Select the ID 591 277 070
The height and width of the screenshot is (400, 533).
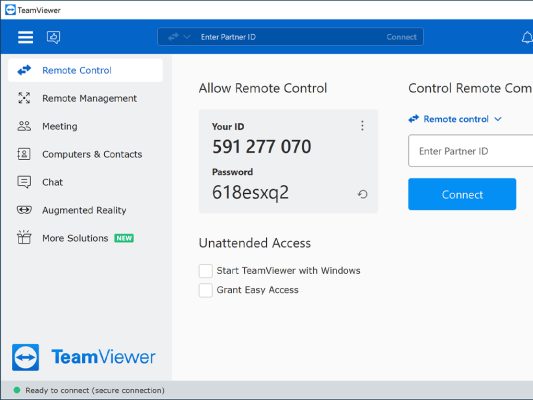point(261,146)
